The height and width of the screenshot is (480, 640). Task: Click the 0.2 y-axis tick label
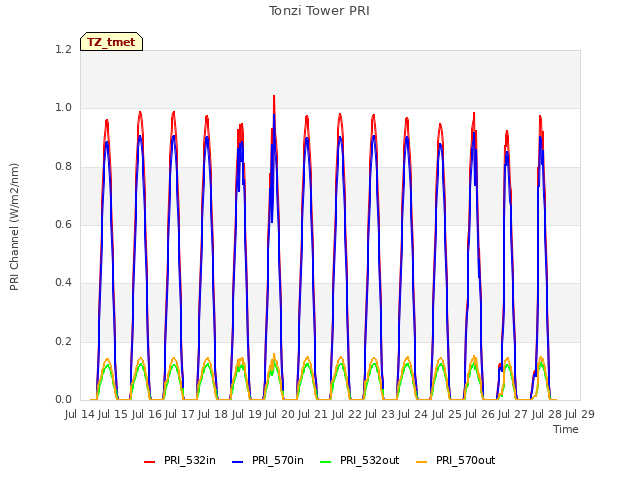[63, 341]
